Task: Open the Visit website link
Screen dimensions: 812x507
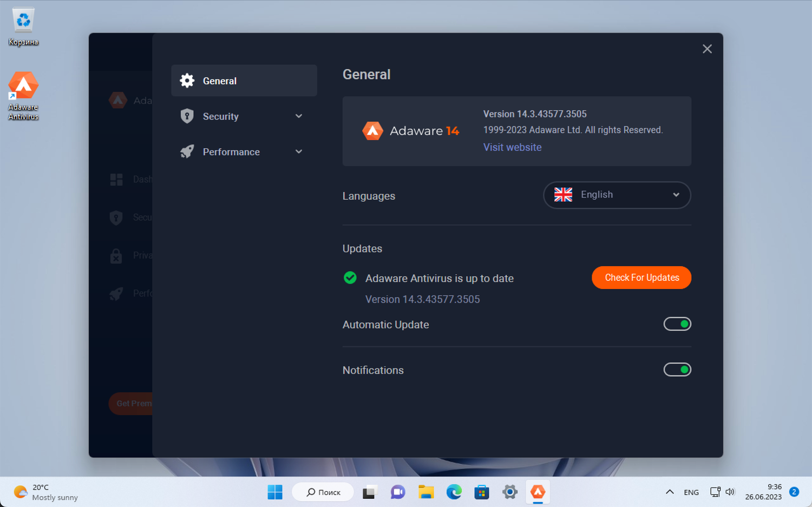Action: tap(512, 147)
